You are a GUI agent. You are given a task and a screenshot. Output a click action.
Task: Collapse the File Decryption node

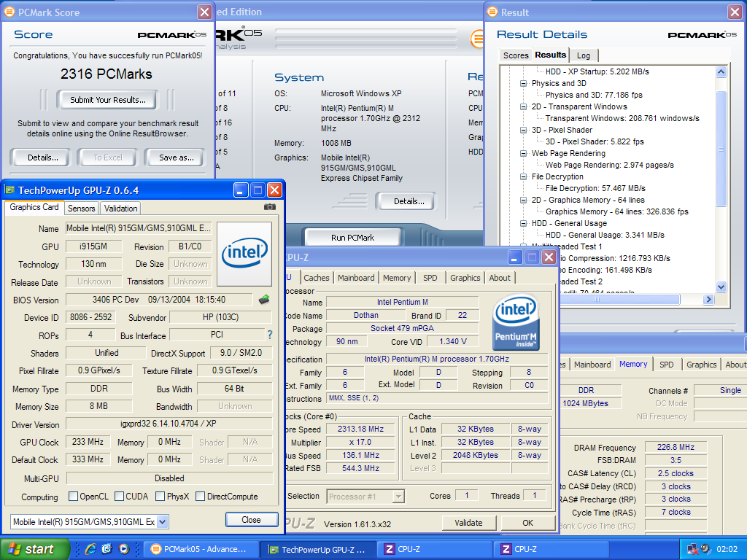click(x=524, y=176)
